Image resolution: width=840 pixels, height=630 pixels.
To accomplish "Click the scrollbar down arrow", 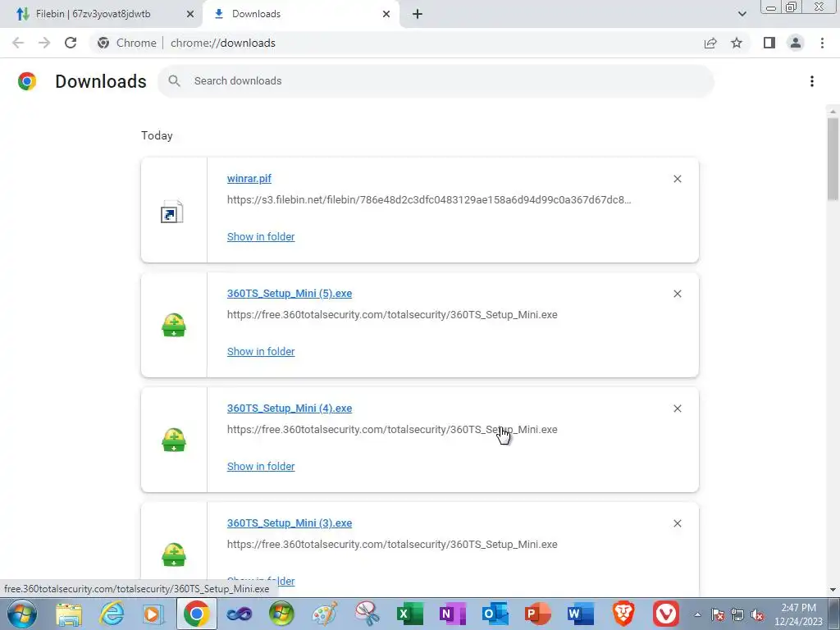I will pyautogui.click(x=833, y=590).
